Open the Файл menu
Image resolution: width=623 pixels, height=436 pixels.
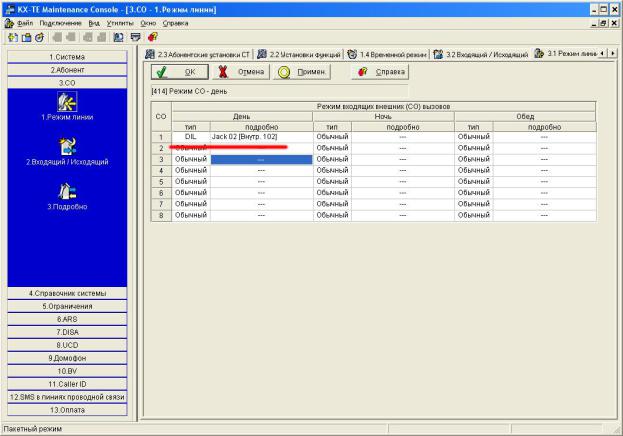pyautogui.click(x=25, y=23)
